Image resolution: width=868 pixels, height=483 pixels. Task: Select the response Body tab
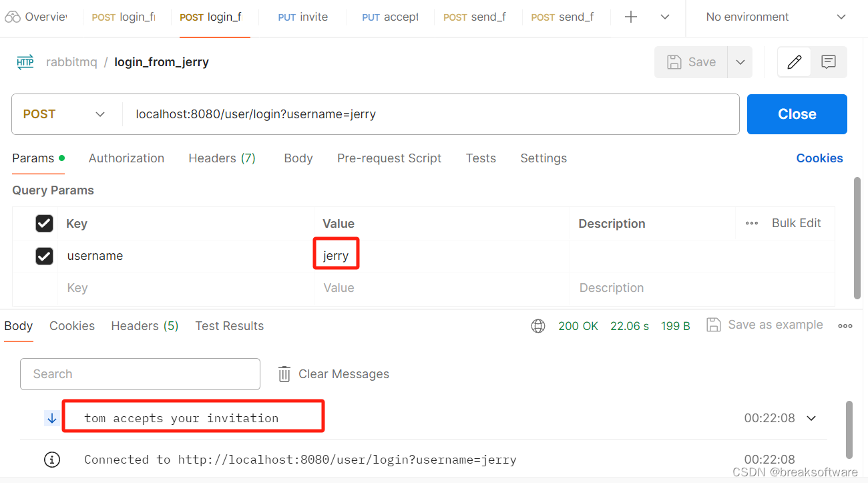[x=19, y=326]
